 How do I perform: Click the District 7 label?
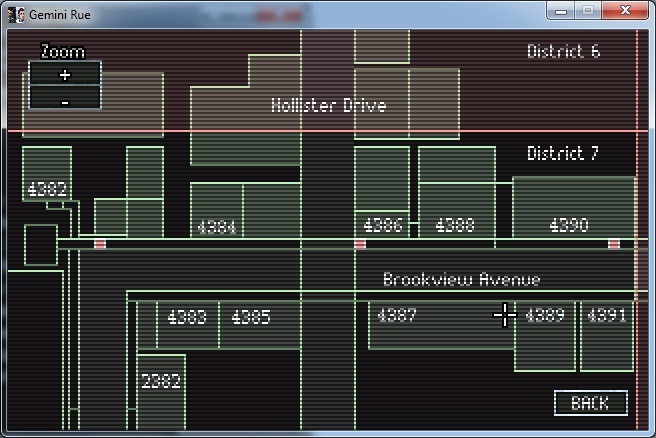(563, 153)
